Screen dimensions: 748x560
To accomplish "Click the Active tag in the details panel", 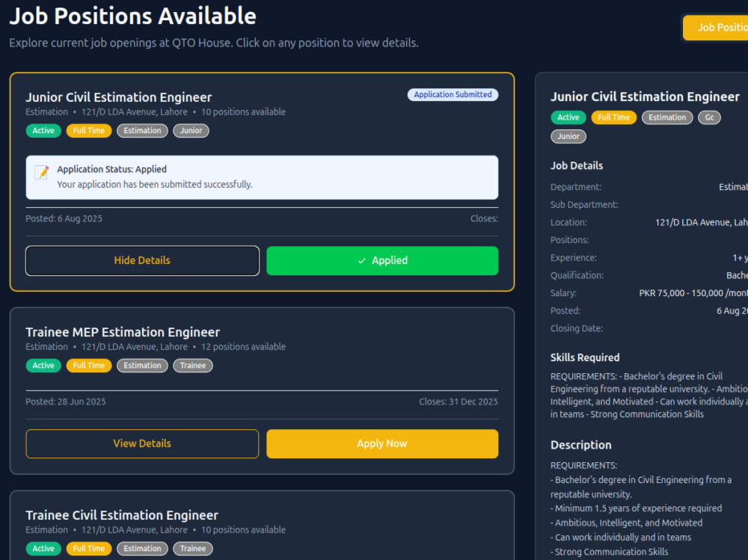I will point(568,117).
